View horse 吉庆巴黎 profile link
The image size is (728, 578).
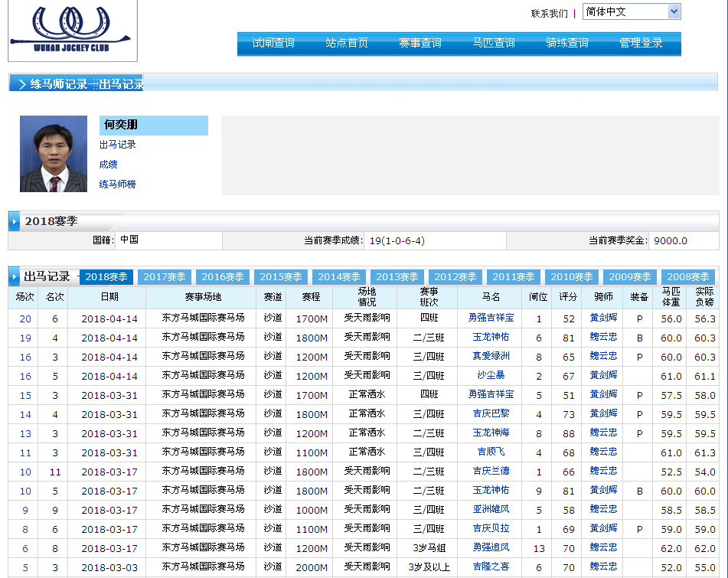491,414
